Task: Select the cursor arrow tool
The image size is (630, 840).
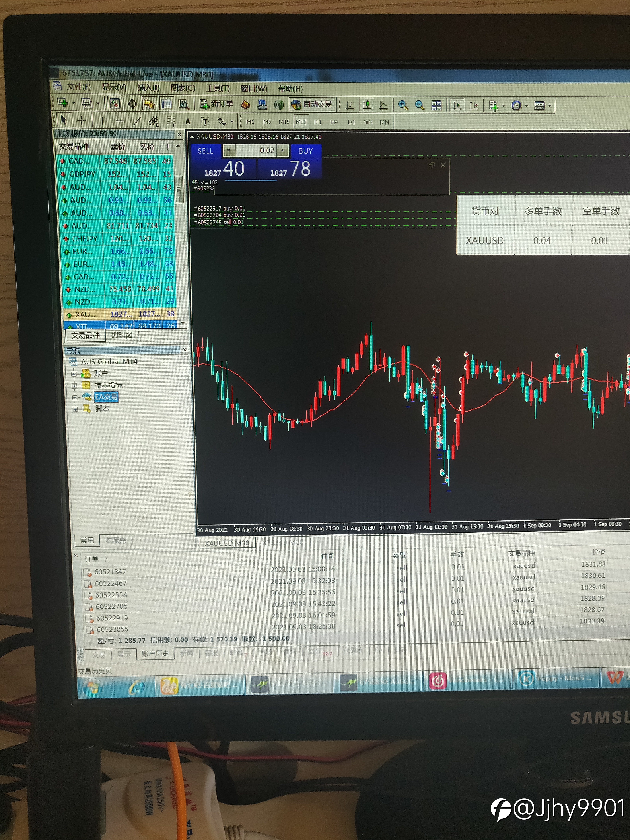Action: [x=64, y=120]
